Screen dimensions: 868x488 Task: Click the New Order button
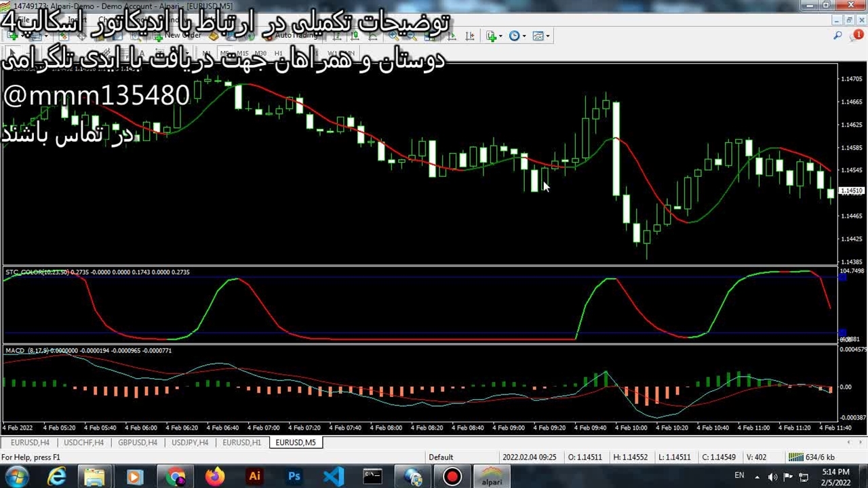[x=178, y=35]
